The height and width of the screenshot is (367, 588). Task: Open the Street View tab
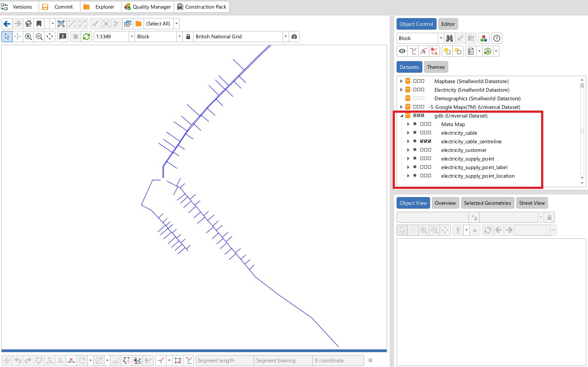[x=532, y=203]
